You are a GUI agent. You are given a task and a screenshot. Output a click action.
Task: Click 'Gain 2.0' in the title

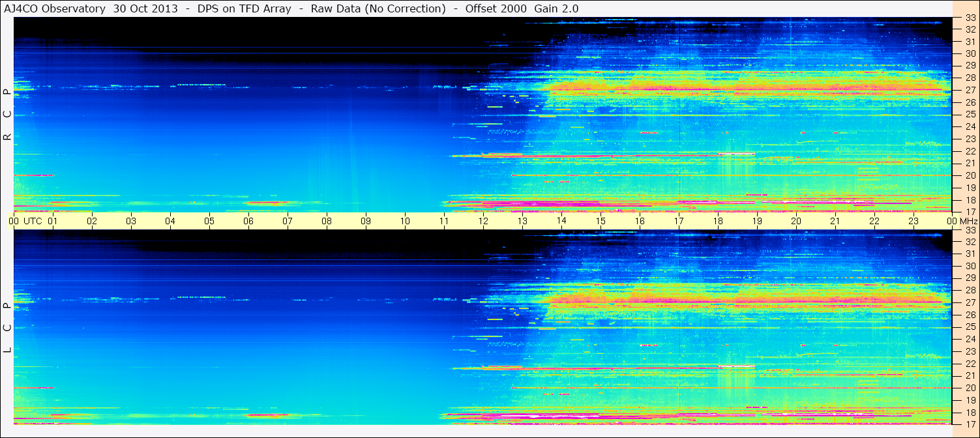coord(556,8)
